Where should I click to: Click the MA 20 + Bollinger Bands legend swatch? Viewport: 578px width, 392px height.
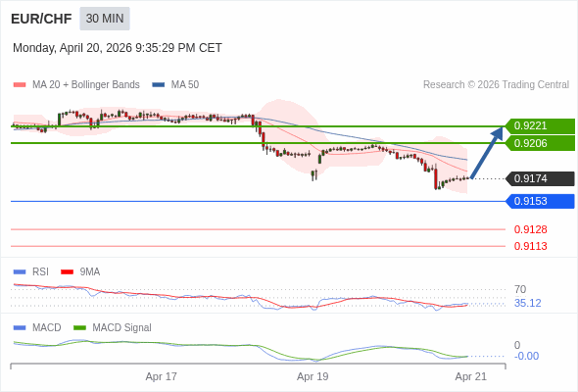20,85
